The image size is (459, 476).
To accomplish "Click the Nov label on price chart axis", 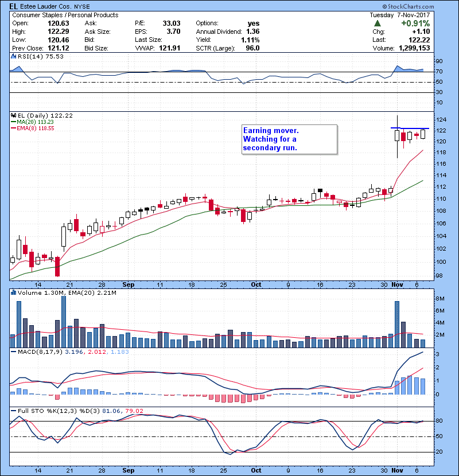I will (x=397, y=284).
